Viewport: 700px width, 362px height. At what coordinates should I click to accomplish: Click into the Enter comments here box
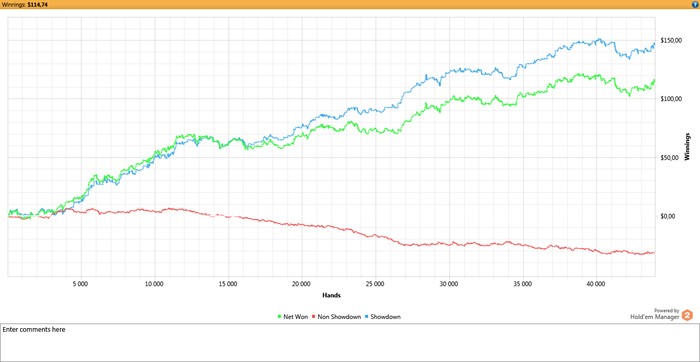click(350, 342)
